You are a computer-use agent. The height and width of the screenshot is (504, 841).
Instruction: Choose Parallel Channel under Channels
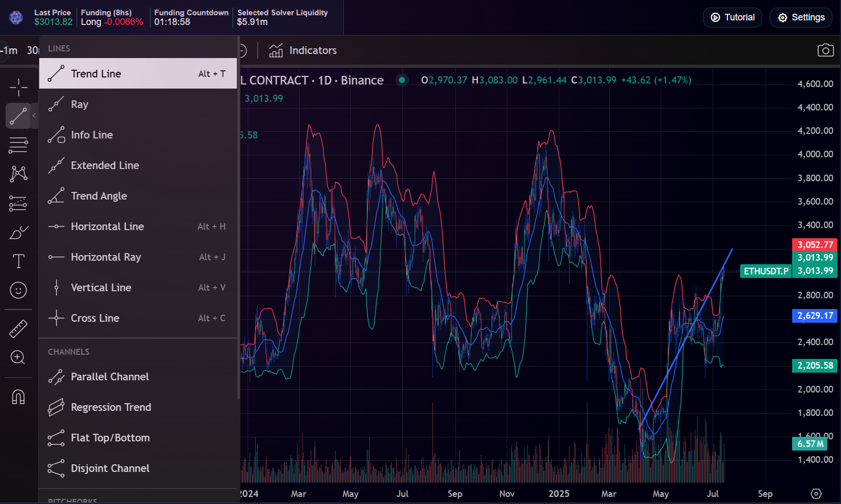(x=110, y=377)
